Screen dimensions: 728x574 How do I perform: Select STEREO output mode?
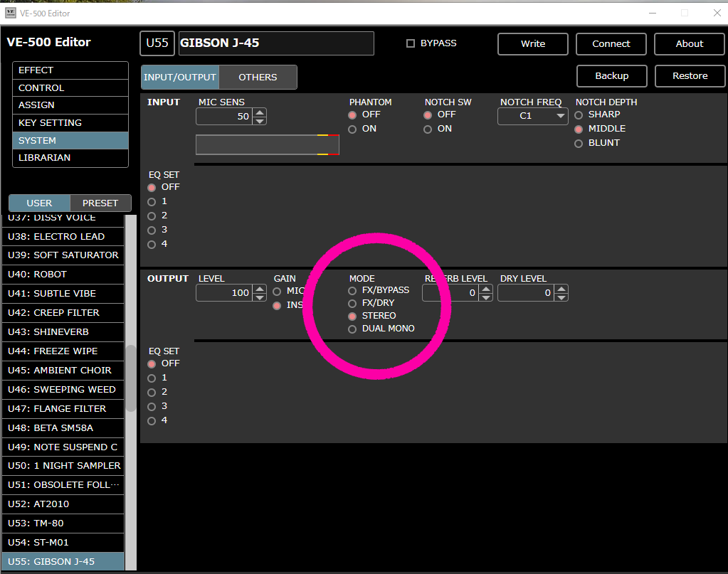352,316
